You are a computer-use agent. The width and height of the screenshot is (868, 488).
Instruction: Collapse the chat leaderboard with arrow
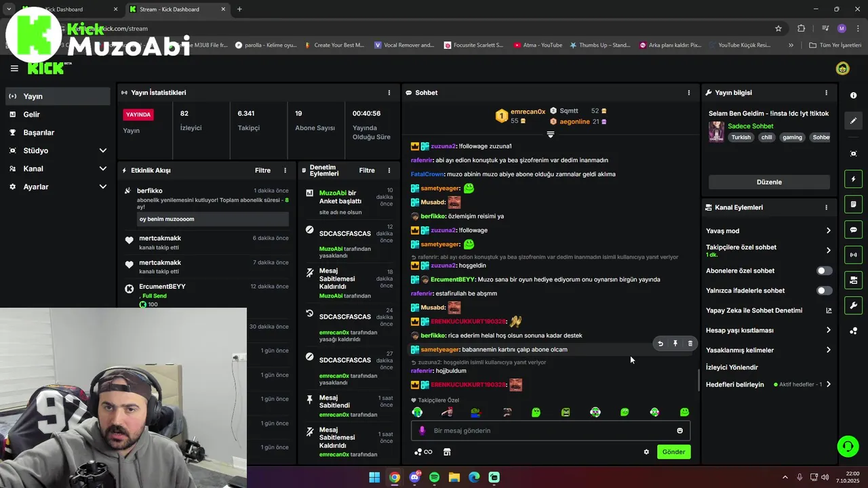[551, 134]
